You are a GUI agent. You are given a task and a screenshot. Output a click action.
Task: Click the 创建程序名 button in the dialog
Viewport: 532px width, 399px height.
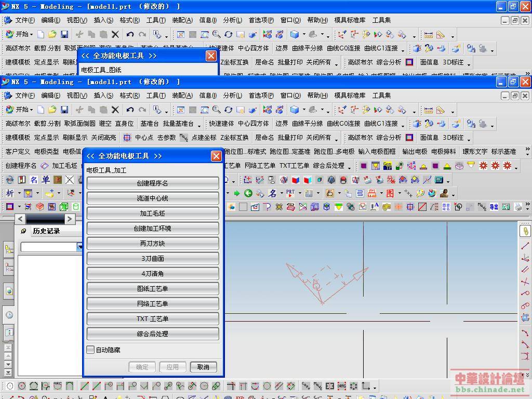click(x=153, y=183)
